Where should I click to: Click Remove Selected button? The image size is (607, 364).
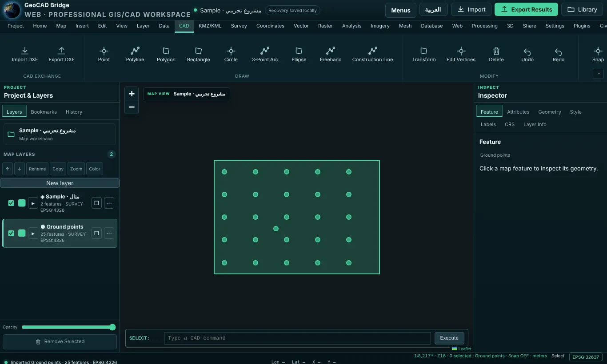click(x=60, y=342)
